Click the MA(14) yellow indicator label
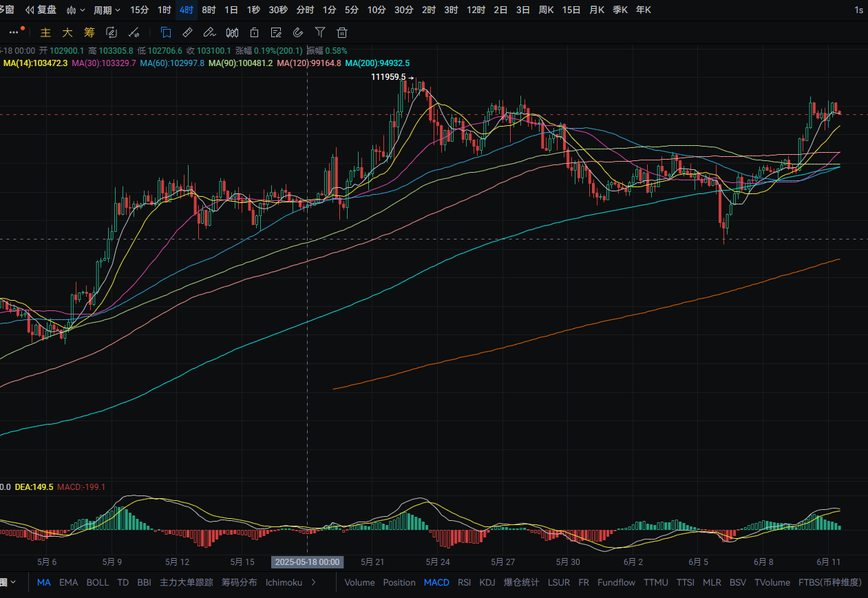 pyautogui.click(x=35, y=63)
